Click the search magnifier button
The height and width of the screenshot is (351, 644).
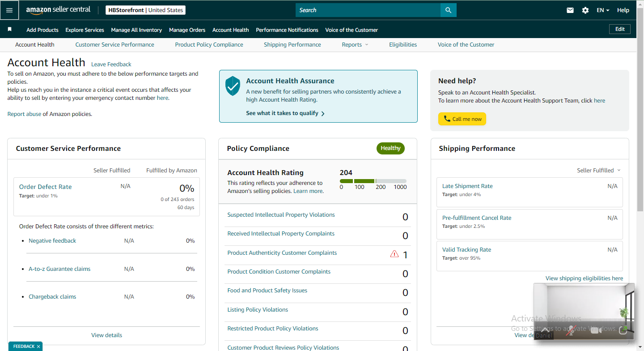pos(449,10)
